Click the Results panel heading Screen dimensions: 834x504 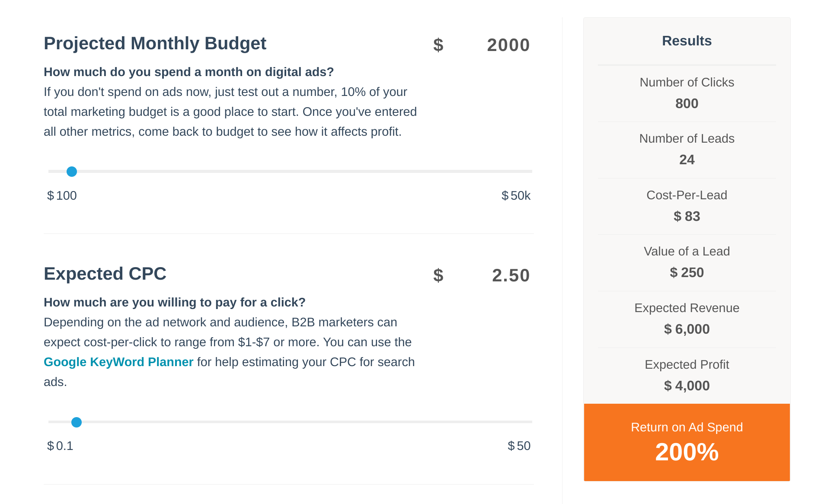click(687, 41)
